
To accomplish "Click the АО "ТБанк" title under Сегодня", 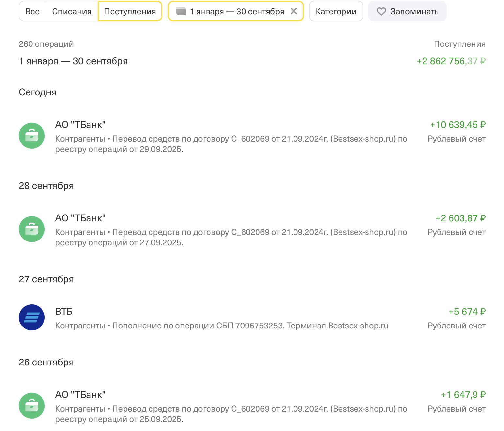I will [80, 125].
